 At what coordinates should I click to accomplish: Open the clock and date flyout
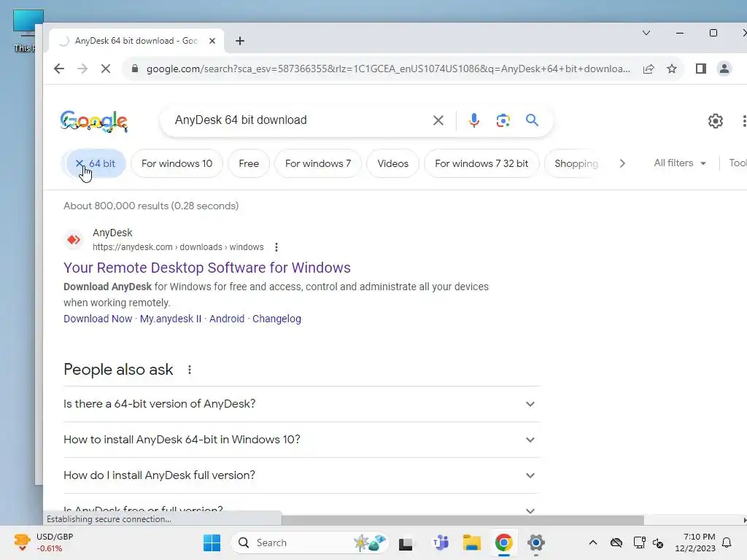click(x=695, y=542)
